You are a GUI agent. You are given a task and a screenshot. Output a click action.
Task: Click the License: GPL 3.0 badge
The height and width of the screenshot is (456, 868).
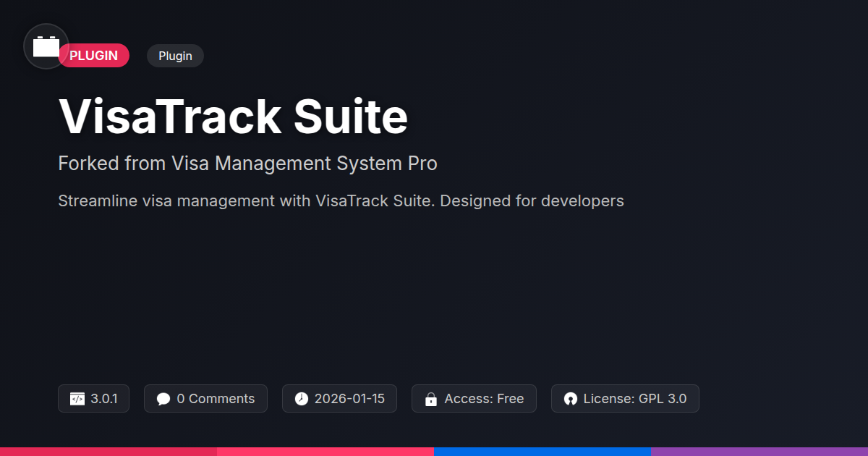[x=625, y=399]
